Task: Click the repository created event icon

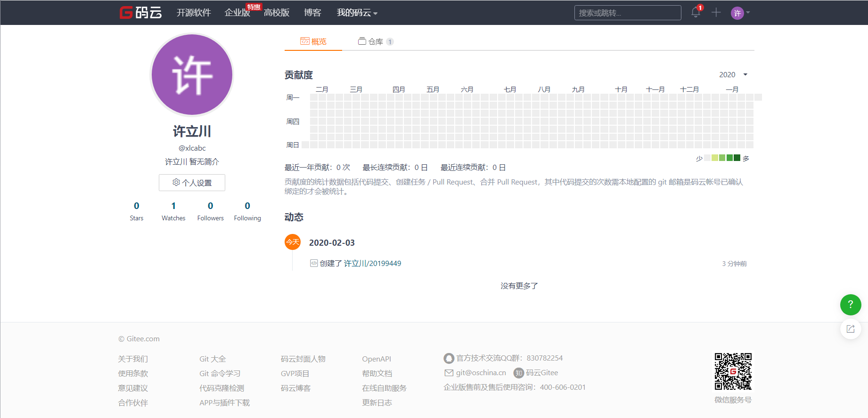Action: (x=314, y=263)
